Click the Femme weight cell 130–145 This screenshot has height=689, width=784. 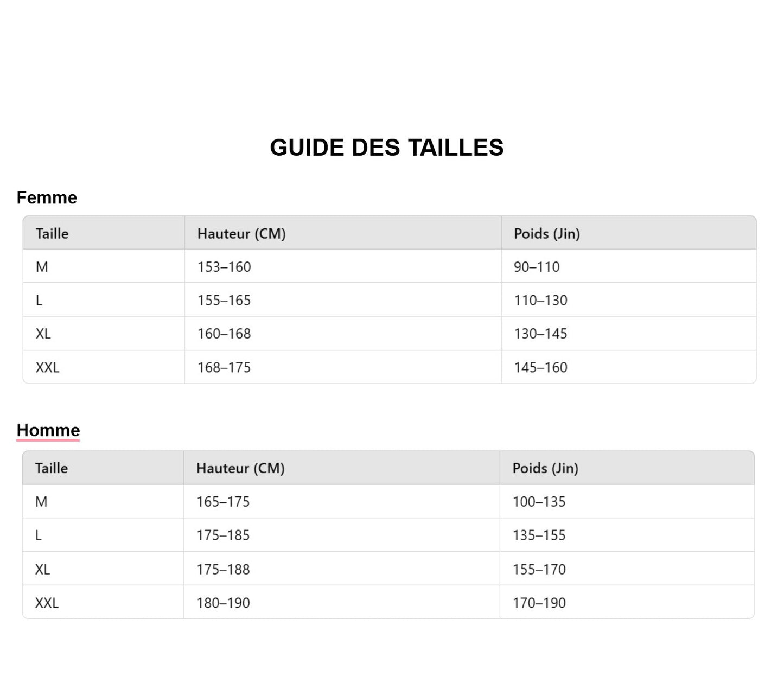pyautogui.click(x=540, y=334)
